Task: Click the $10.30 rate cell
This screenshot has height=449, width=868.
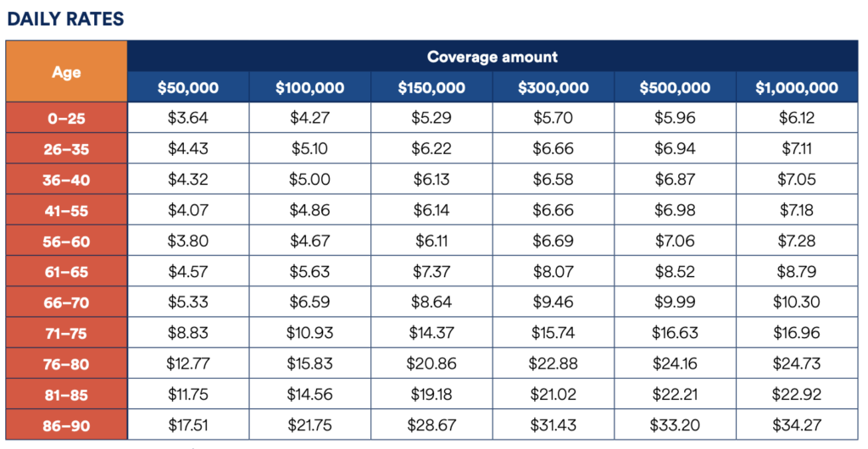Action: point(797,302)
